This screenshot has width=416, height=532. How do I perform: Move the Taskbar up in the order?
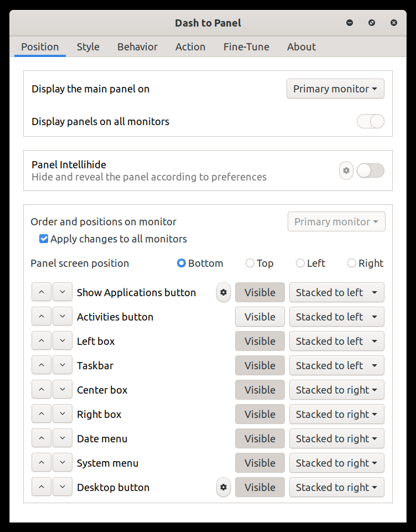point(41,365)
